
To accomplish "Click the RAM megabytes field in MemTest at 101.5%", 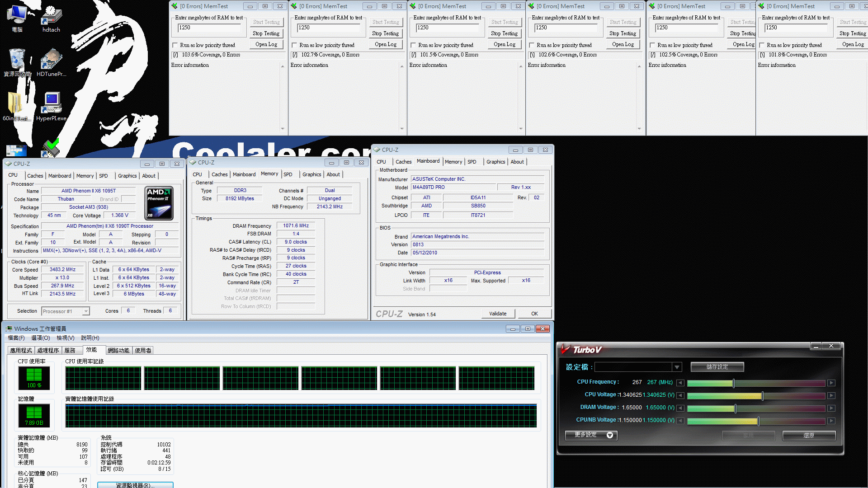I will tap(448, 28).
